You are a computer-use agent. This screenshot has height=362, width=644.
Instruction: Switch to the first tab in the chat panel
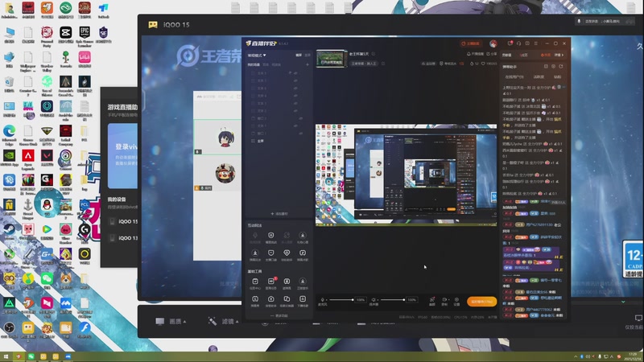tap(514, 76)
